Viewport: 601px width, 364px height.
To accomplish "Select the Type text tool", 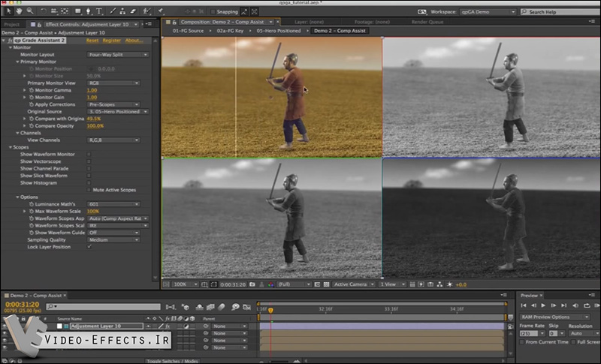I will pos(99,11).
